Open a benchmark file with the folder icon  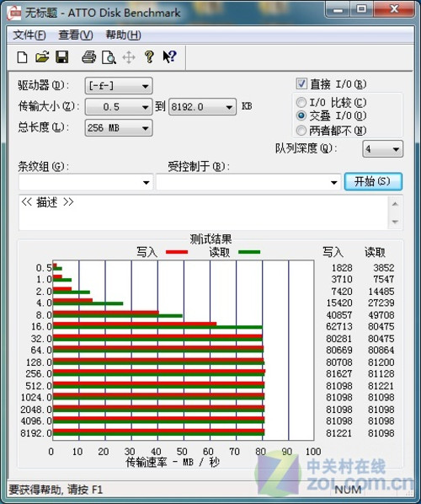point(42,57)
